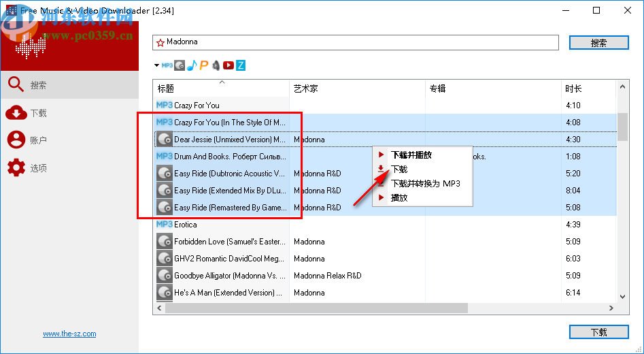Click the 6:14 duration cell
Image resolution: width=644 pixels, height=354 pixels.
point(573,292)
